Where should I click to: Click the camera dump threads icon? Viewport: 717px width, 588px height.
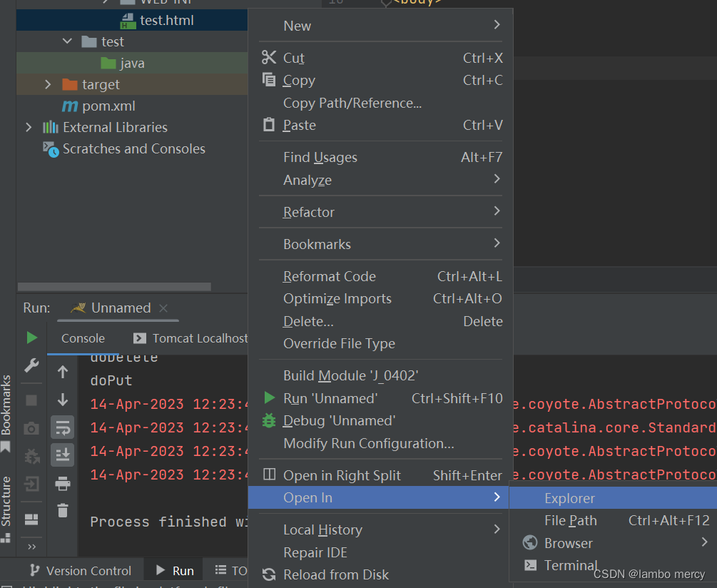31,428
